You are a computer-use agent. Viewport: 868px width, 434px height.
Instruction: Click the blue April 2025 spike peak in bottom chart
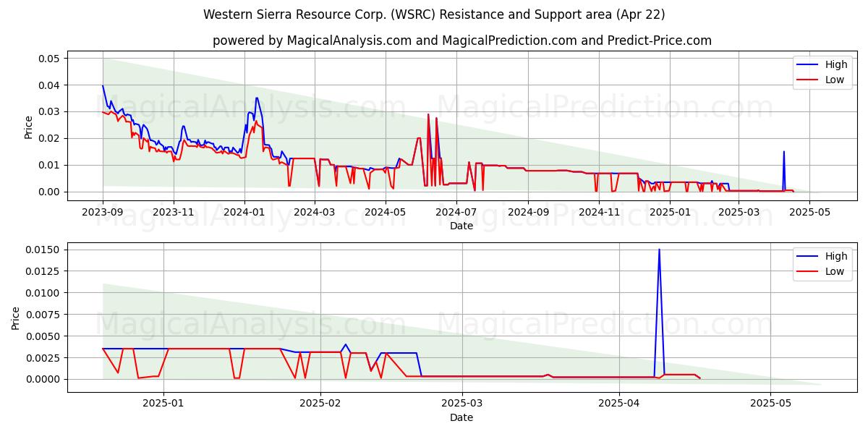pos(659,250)
